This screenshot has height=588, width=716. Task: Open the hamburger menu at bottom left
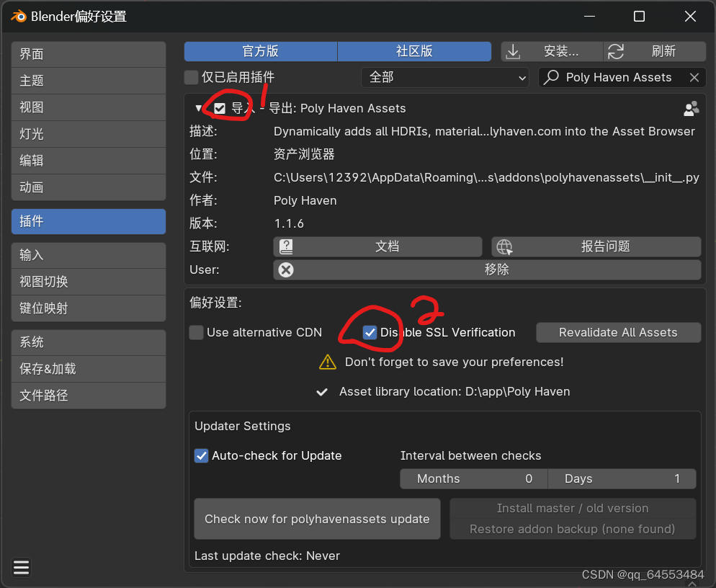[21, 567]
